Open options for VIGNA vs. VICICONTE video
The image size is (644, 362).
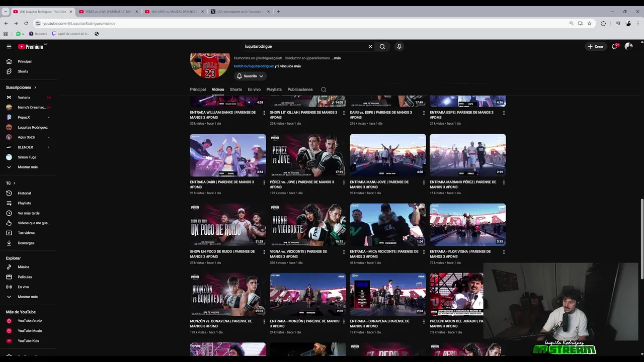point(344,252)
